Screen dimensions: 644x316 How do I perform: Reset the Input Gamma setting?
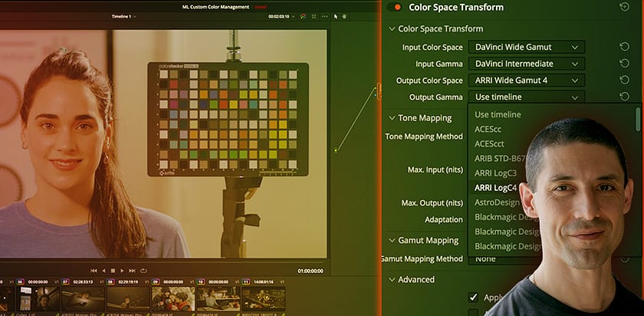[x=624, y=64]
